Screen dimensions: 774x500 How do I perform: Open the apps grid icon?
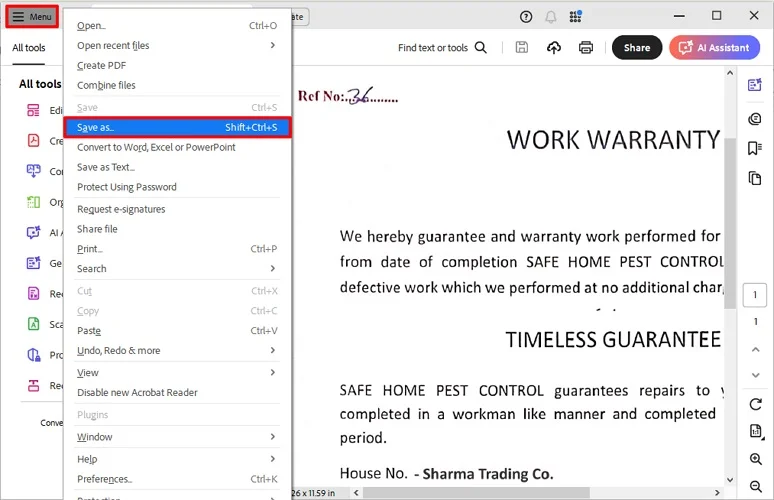tap(575, 17)
